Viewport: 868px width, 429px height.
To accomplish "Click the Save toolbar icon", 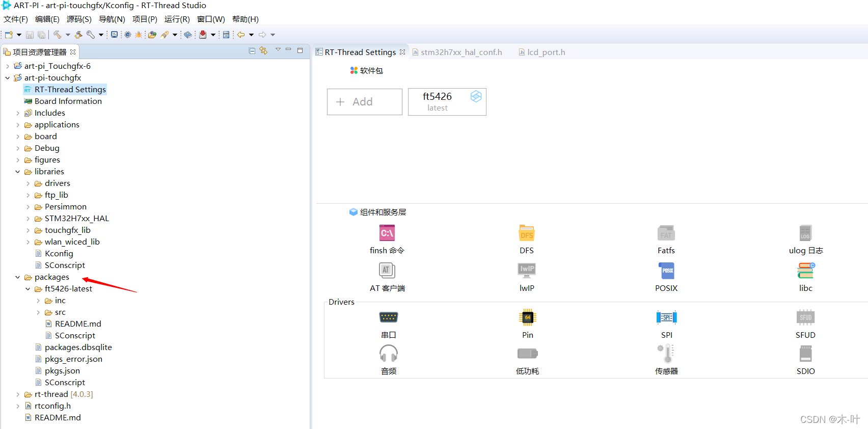I will click(x=30, y=35).
